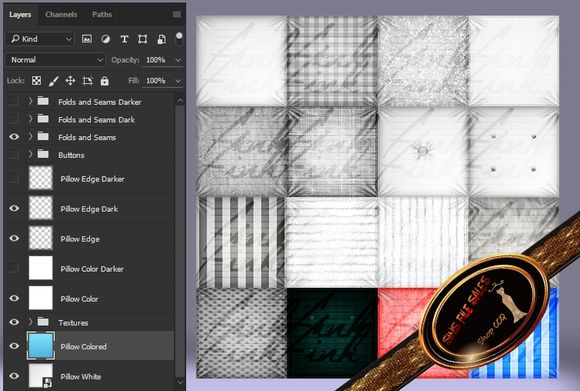580x391 pixels.
Task: Click prevent artboard auto-nesting lock icon
Action: [87, 81]
